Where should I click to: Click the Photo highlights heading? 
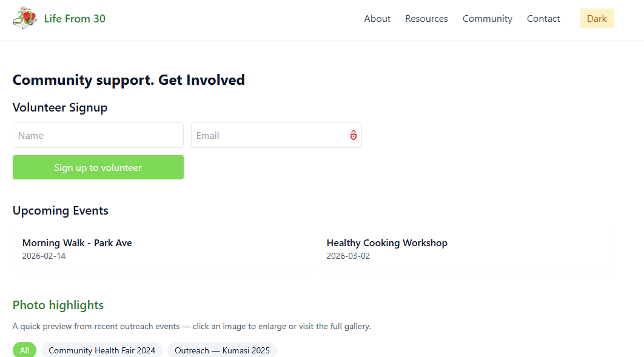[58, 305]
